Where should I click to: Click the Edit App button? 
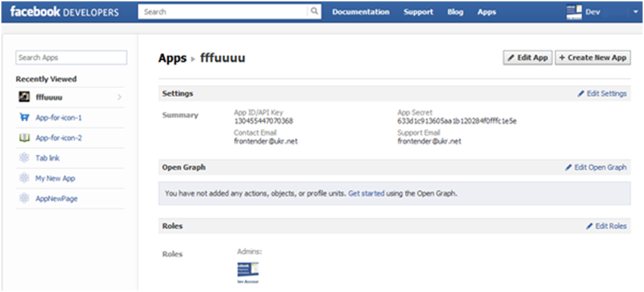[528, 58]
